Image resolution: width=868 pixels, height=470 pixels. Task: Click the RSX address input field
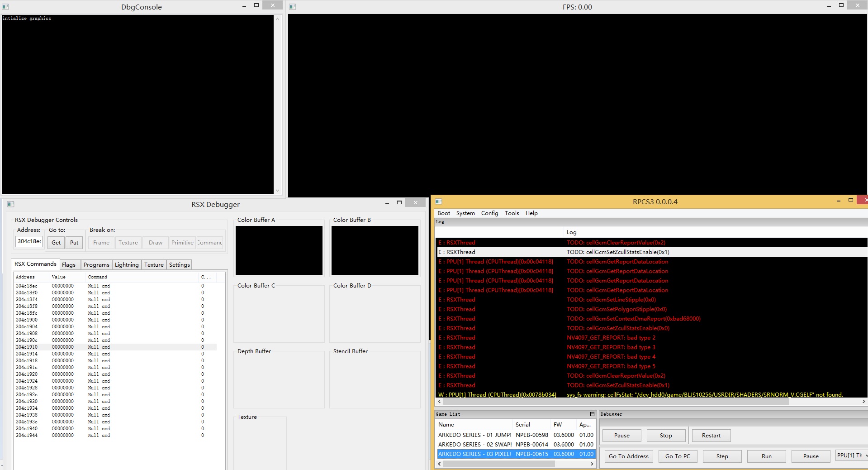(x=29, y=242)
